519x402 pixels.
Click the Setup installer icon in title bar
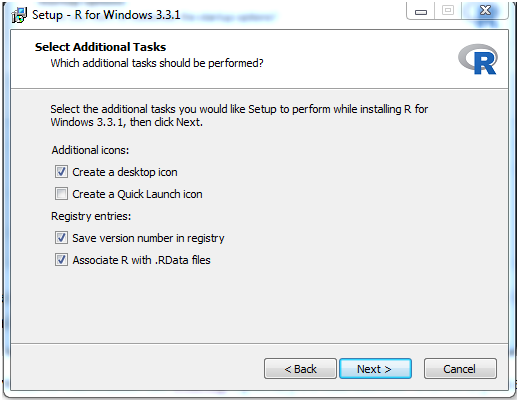[x=19, y=15]
